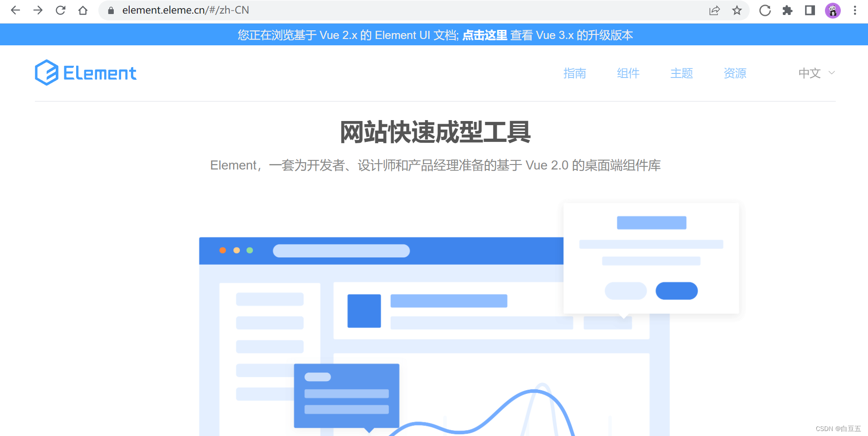Screen dimensions: 868x436
Task: Click the Element description subtitle text
Action: [435, 165]
